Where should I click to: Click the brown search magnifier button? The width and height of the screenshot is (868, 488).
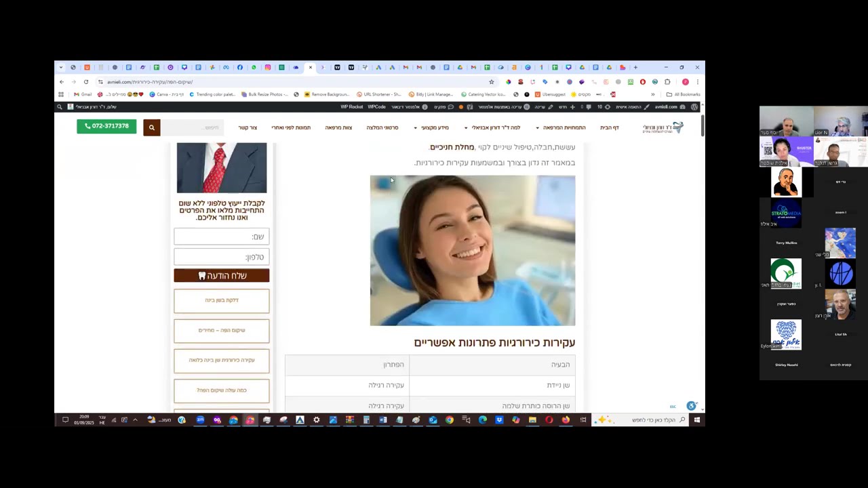coord(151,127)
